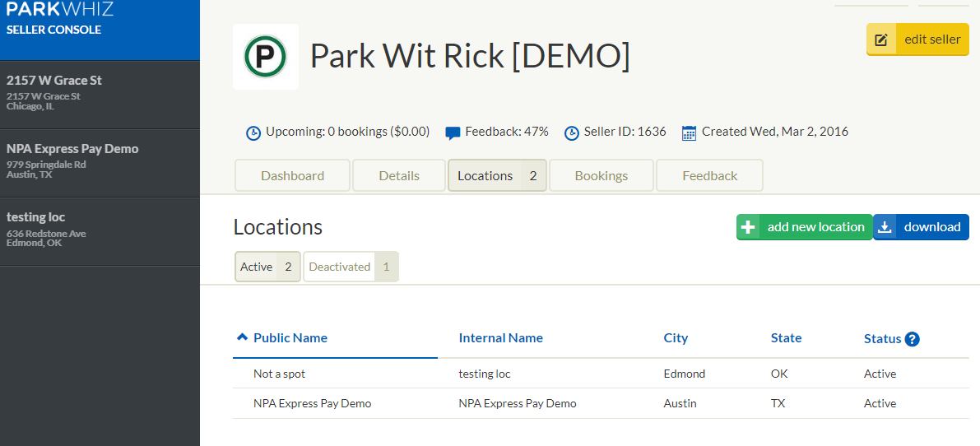980x446 pixels.
Task: Click 'Created Wed, Mar 2, 2016' text
Action: (775, 132)
